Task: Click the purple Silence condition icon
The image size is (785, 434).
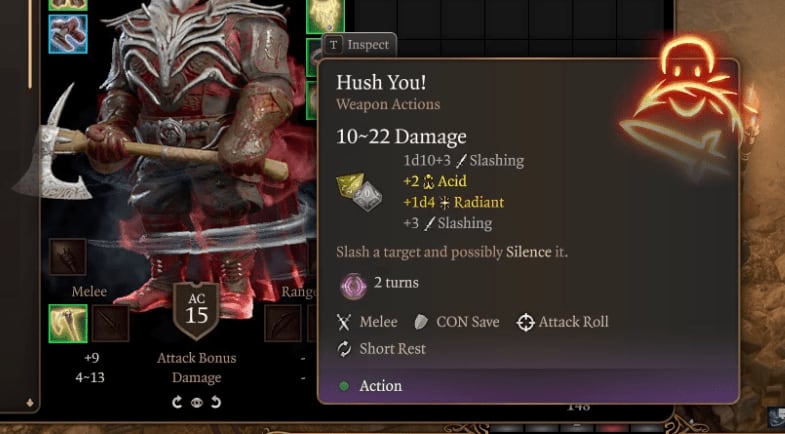Action: (354, 286)
